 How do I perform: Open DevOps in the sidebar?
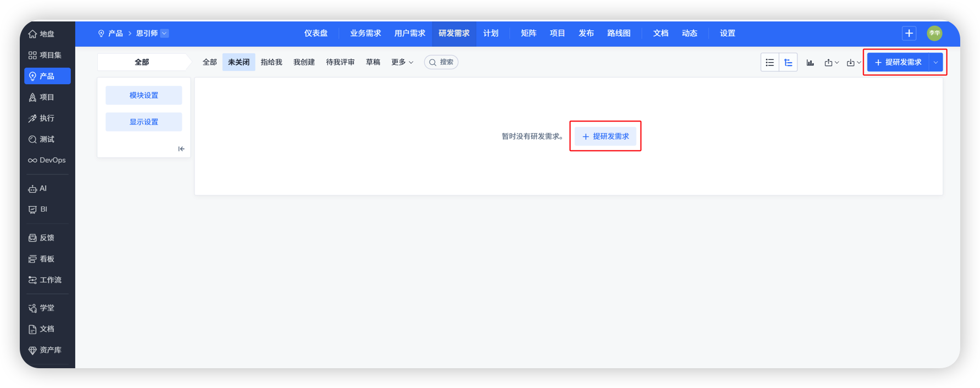[x=47, y=160]
